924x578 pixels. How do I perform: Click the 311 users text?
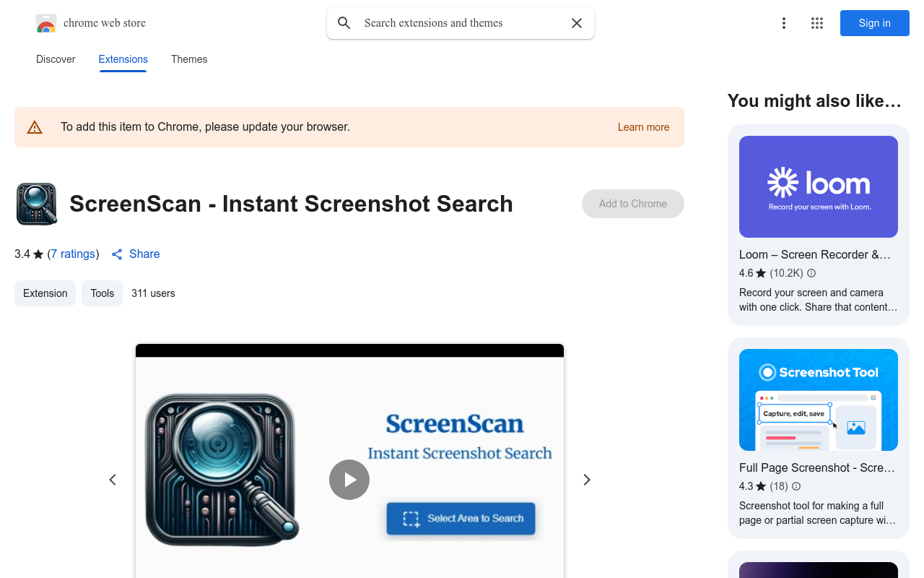click(153, 293)
